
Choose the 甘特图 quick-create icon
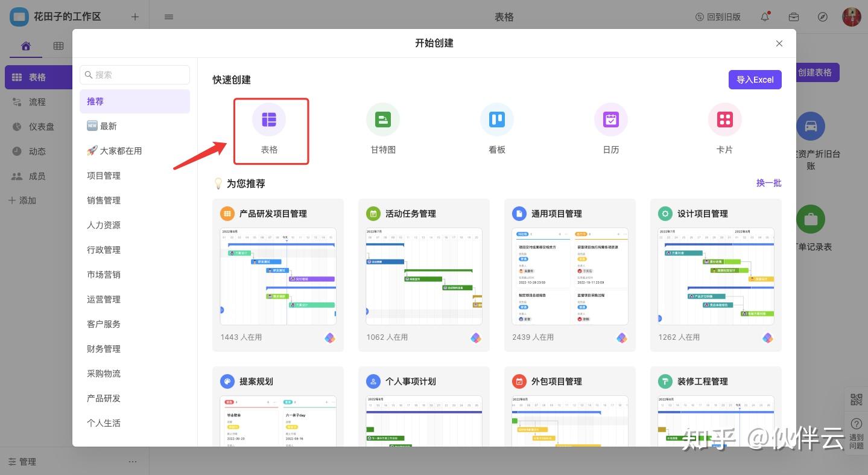coord(383,120)
